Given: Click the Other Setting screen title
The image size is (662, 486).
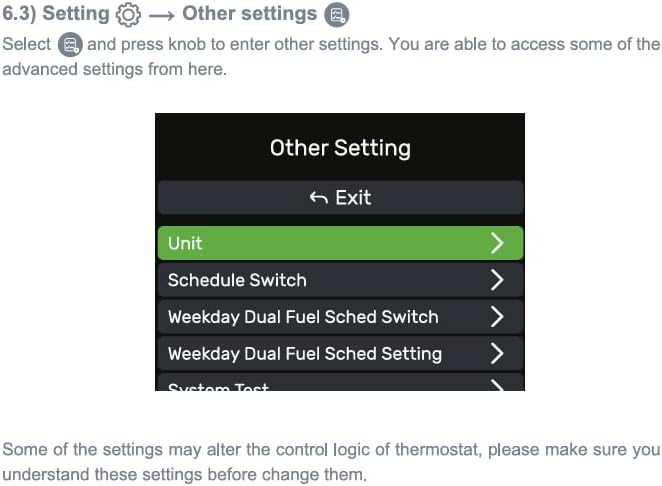Looking at the screenshot, I should pos(340,148).
